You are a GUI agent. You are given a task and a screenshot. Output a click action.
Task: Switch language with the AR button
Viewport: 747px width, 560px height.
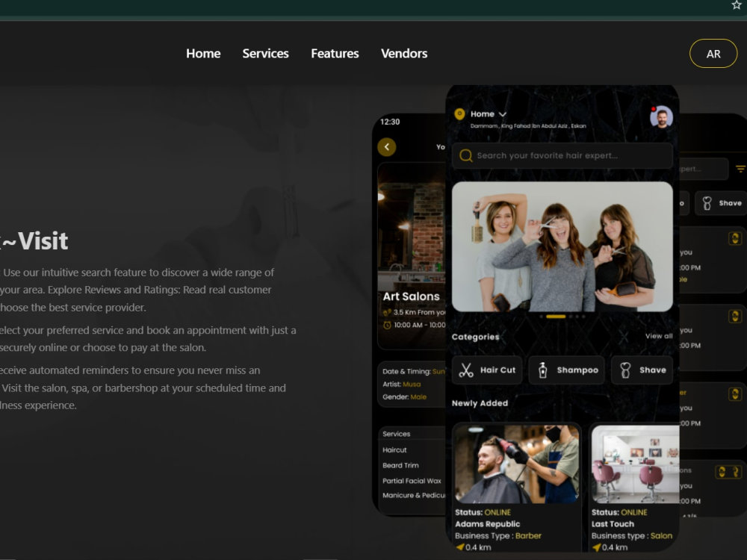(x=713, y=53)
